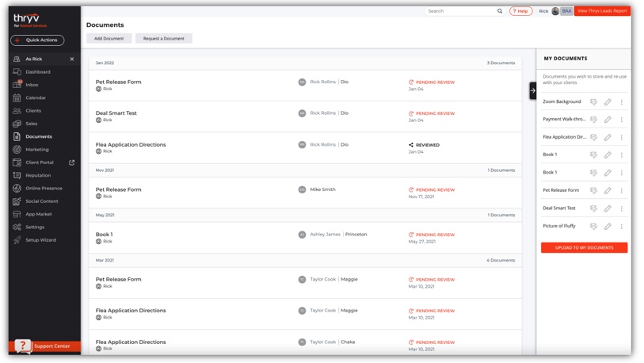644x363 pixels.
Task: Click send icon for Zoom Background
Action: [x=593, y=102]
